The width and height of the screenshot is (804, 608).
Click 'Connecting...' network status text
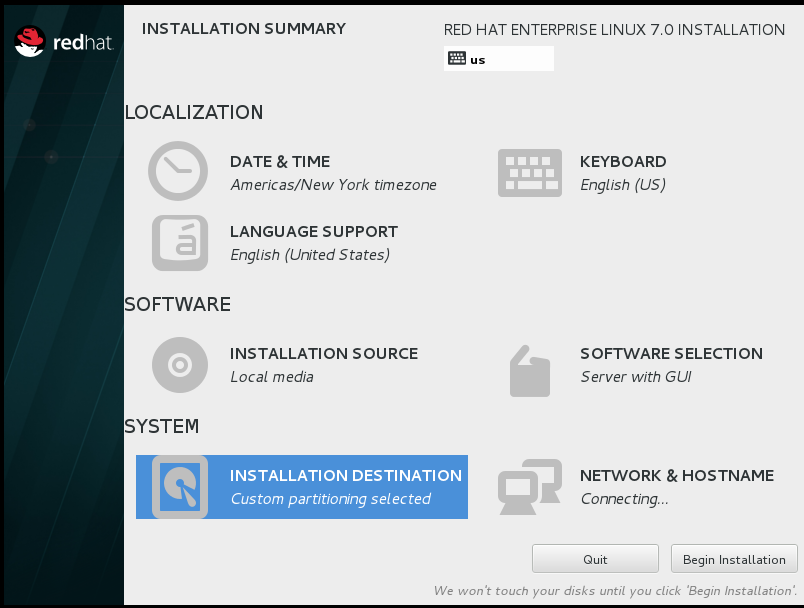tap(625, 499)
